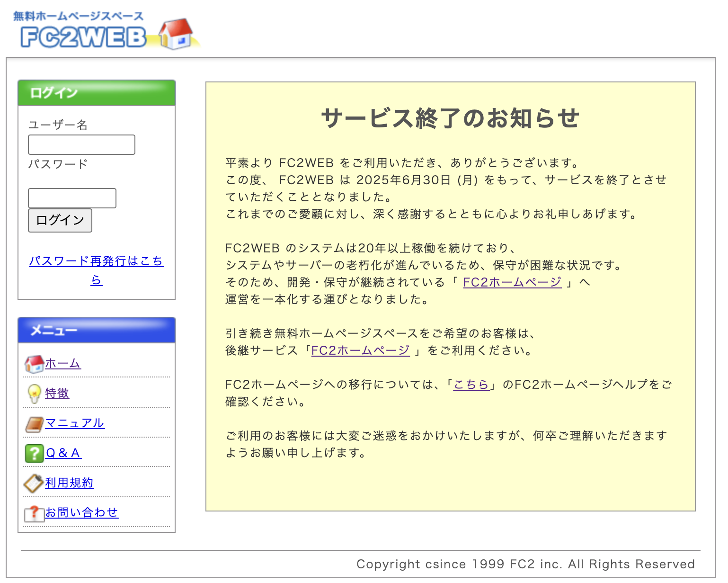The height and width of the screenshot is (583, 728).
Task: Open the 利用規約 page
Action: [68, 484]
